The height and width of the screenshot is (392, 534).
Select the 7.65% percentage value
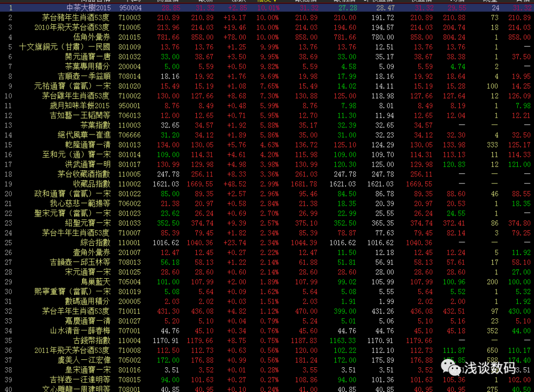(x=269, y=86)
